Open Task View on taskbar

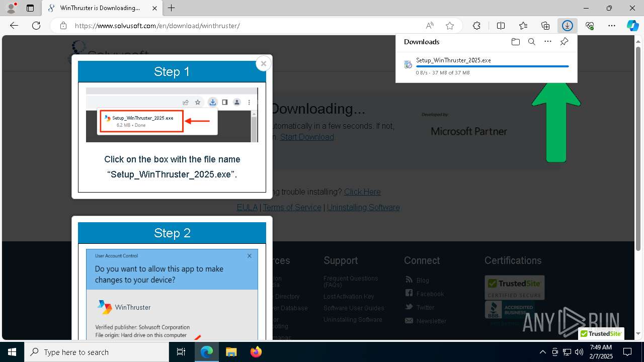tap(181, 352)
